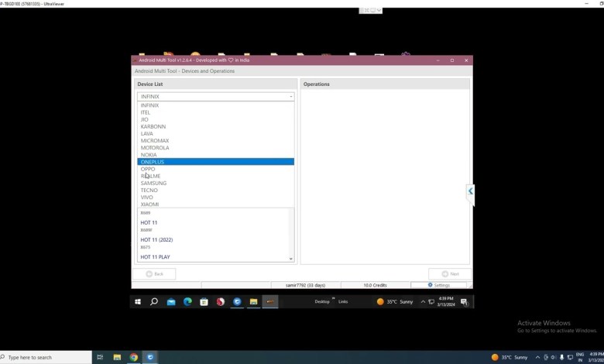The image size is (604, 364).
Task: Click the Next button
Action: (x=449, y=273)
